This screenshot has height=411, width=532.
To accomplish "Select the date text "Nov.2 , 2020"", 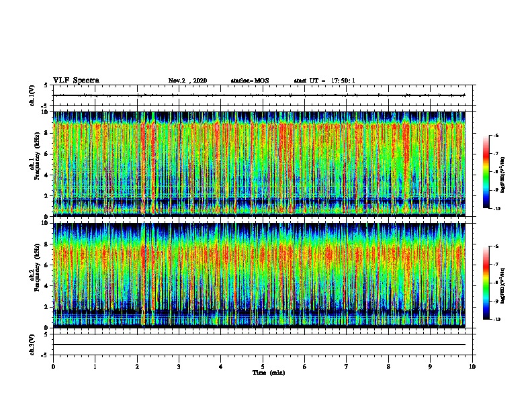I will pyautogui.click(x=187, y=81).
